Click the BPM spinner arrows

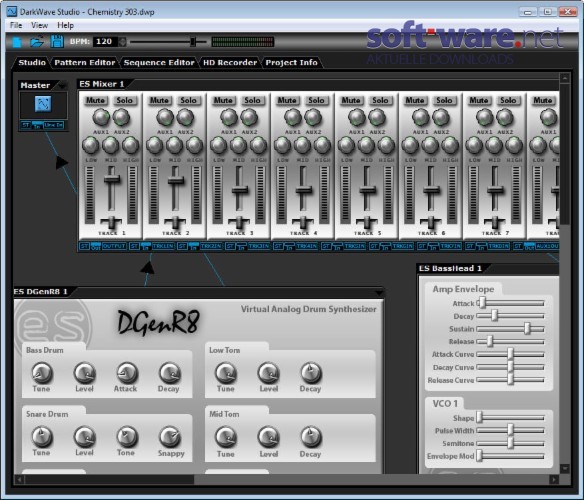(123, 42)
